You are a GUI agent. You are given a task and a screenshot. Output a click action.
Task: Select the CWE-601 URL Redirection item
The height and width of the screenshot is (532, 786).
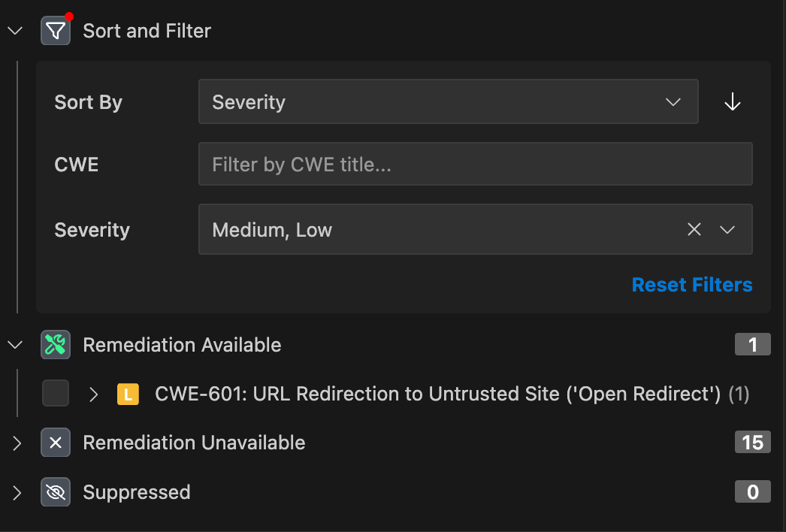click(437, 394)
